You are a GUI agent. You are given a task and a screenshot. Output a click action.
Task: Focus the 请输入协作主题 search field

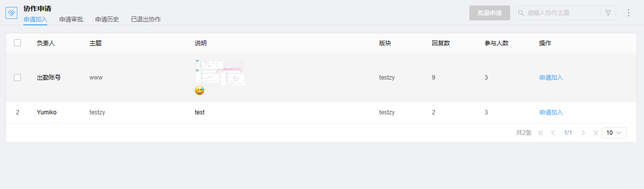click(562, 13)
